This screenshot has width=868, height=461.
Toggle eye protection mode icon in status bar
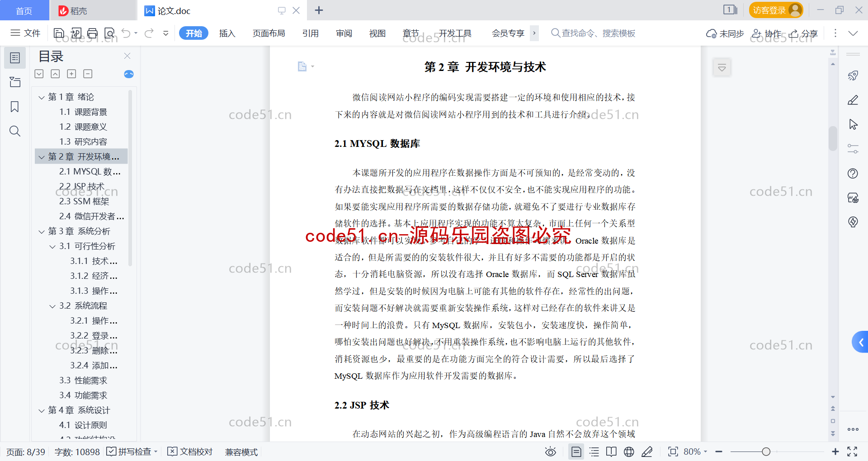point(550,452)
